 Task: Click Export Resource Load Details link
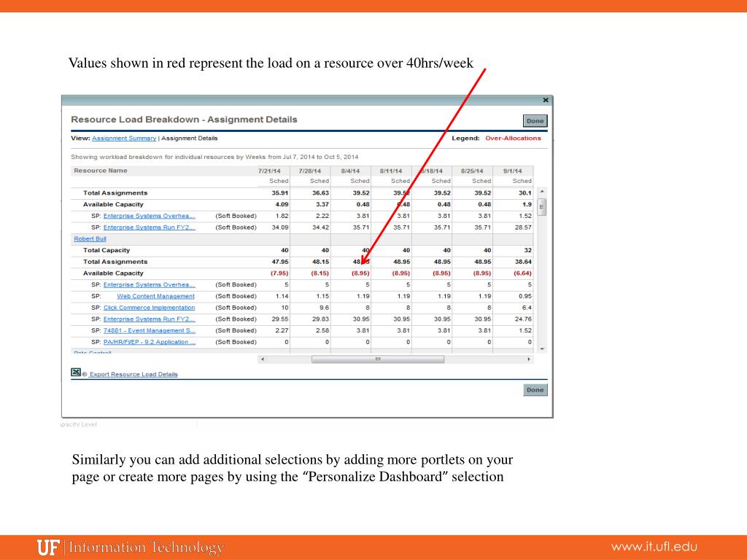pyautogui.click(x=133, y=374)
